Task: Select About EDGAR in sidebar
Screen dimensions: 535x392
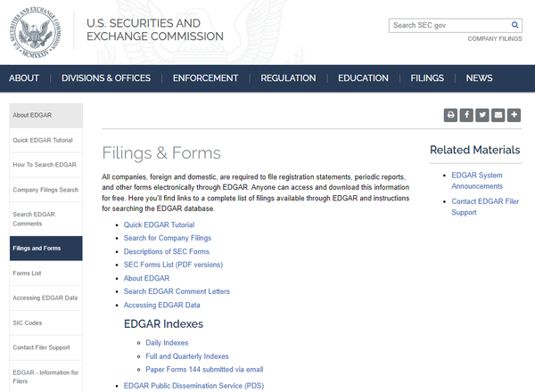Action: 46,115
